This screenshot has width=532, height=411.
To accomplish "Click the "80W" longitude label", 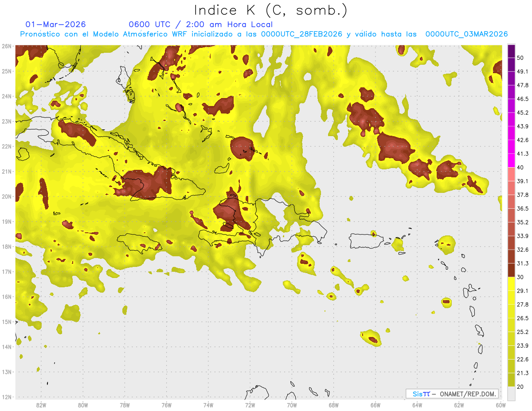I will click(x=82, y=405).
